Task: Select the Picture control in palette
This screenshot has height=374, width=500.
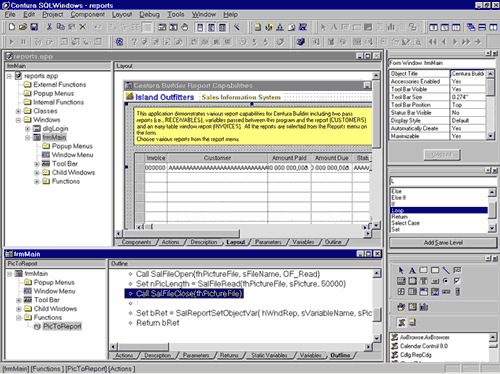Action: pyautogui.click(x=435, y=292)
